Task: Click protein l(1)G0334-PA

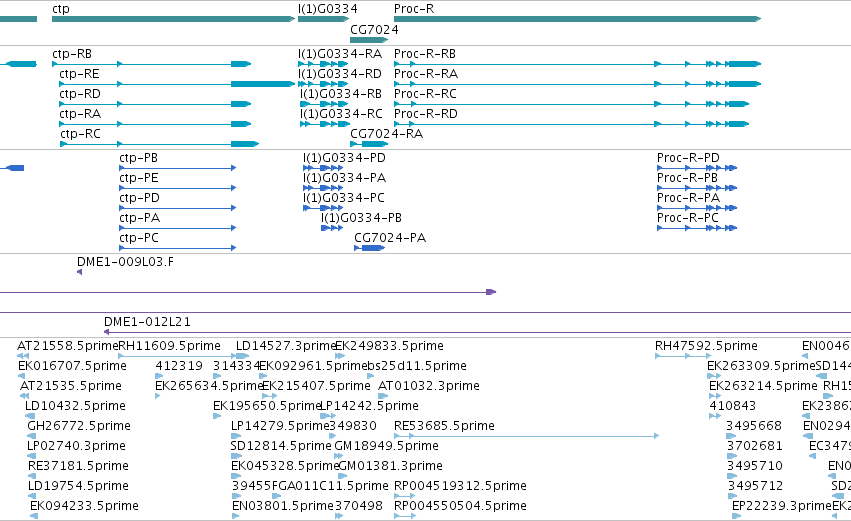Action: coord(345,179)
